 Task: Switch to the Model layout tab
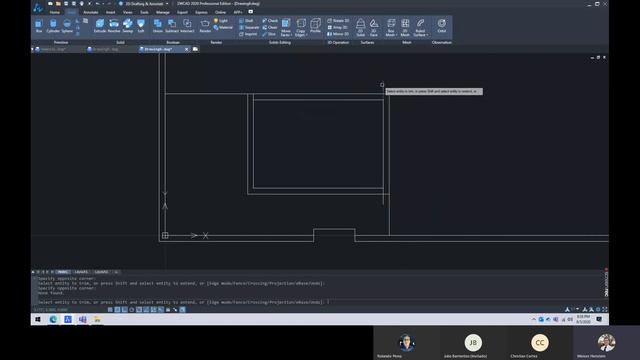(x=62, y=272)
